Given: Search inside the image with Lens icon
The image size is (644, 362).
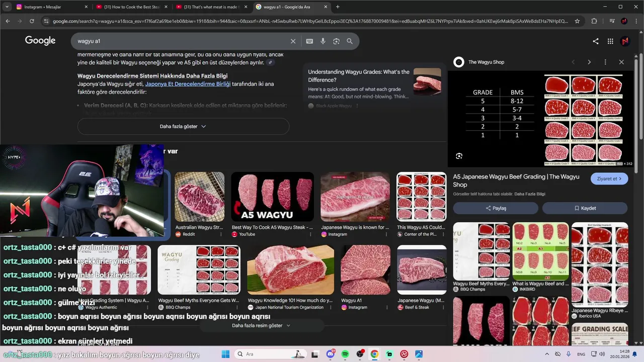Looking at the screenshot, I should pos(459,156).
